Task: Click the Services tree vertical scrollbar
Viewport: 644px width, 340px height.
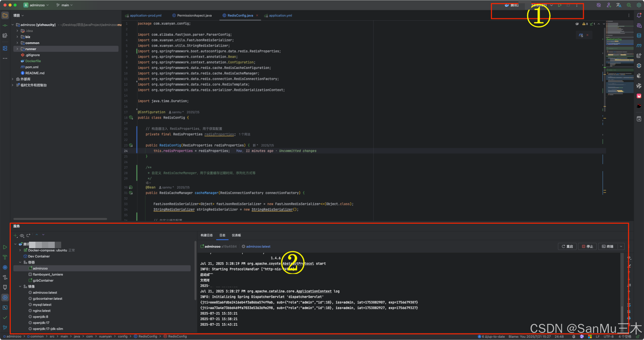Action: point(195,270)
